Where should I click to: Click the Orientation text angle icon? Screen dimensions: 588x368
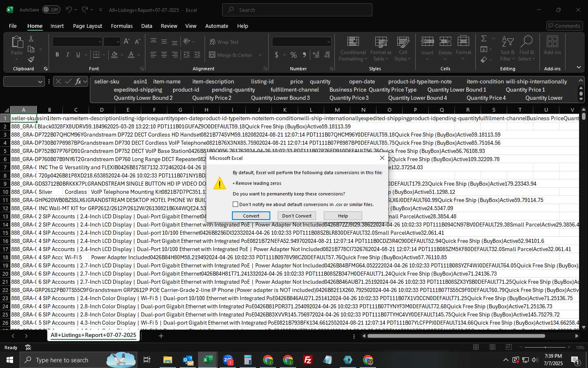(x=187, y=42)
